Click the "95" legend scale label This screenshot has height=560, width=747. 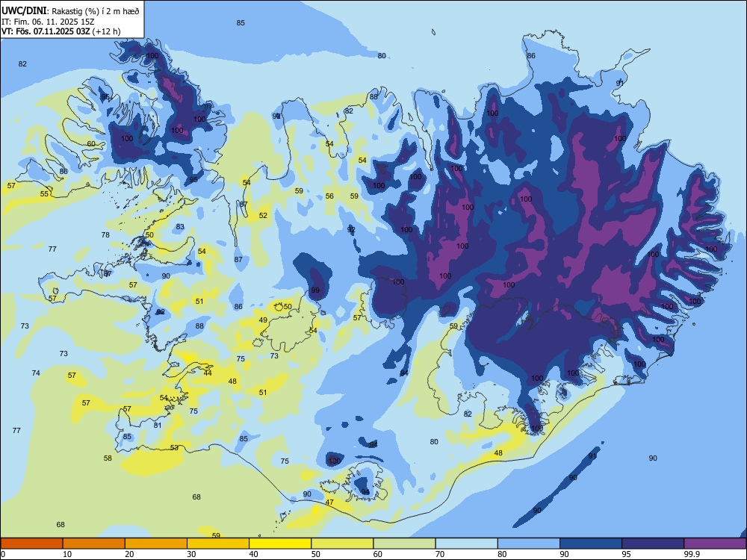(626, 554)
